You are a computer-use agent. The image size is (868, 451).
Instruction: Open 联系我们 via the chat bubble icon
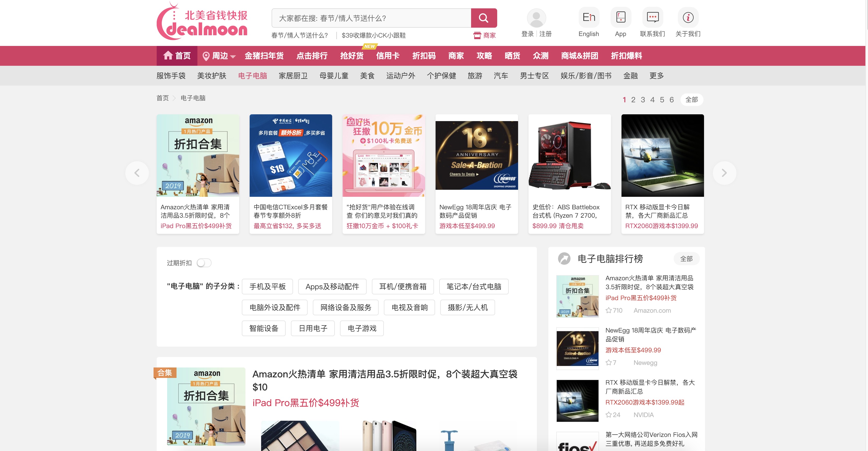click(x=653, y=17)
